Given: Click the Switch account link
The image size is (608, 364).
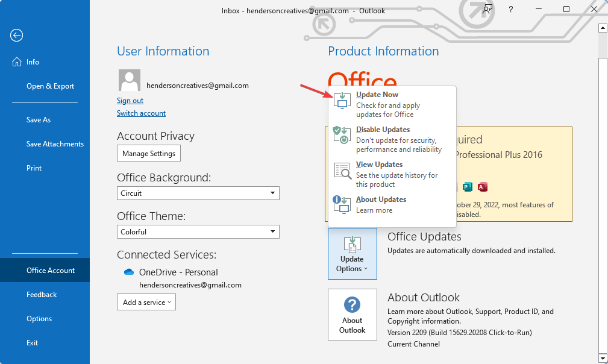Looking at the screenshot, I should [x=141, y=113].
